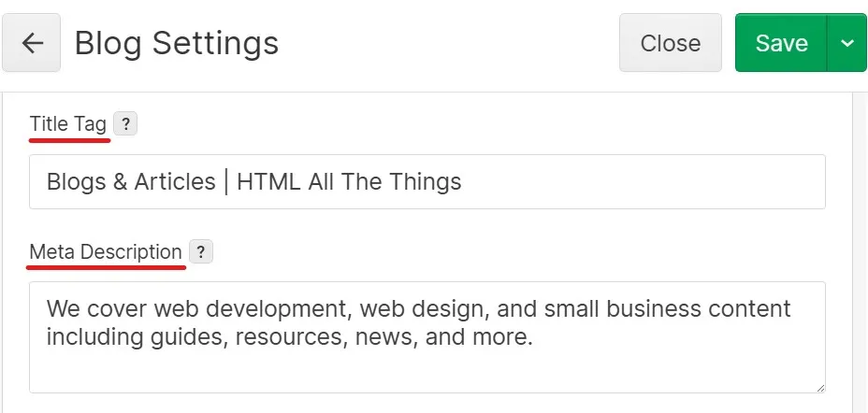This screenshot has height=413, width=868.
Task: Focus the Title Tag input field
Action: click(x=427, y=181)
